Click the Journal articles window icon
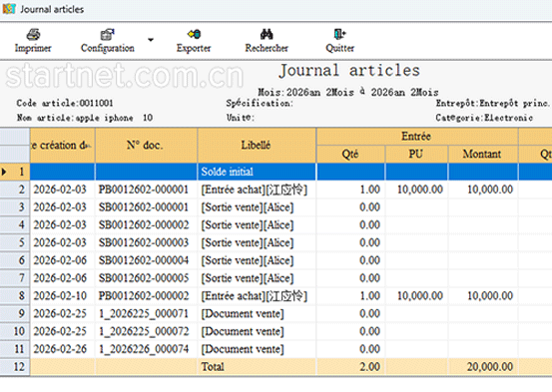The height and width of the screenshot is (392, 552). click(x=9, y=9)
